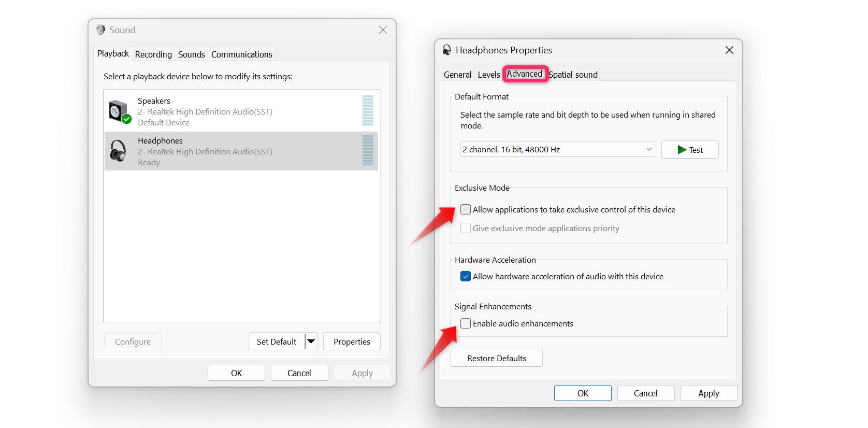
Task: Select the Advanced tab
Action: [525, 74]
